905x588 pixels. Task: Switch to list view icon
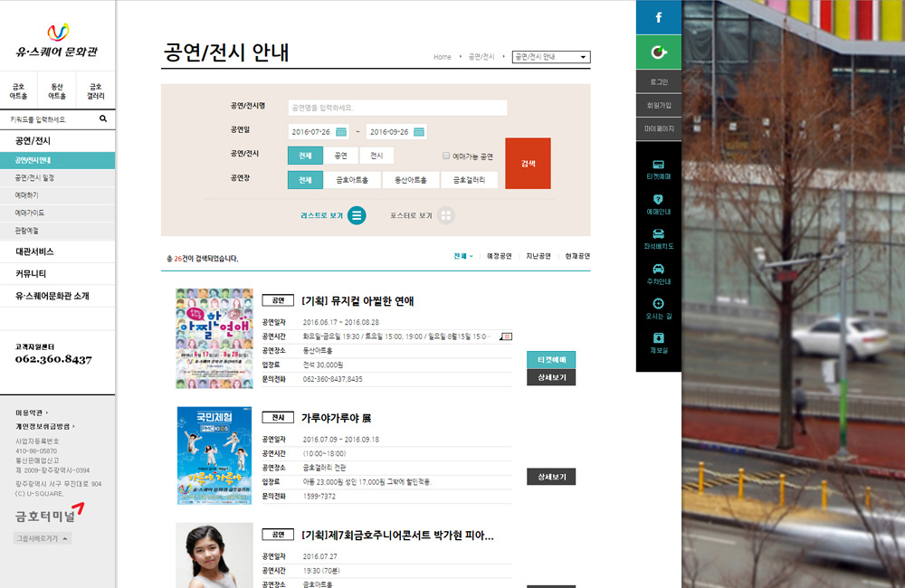tap(357, 216)
